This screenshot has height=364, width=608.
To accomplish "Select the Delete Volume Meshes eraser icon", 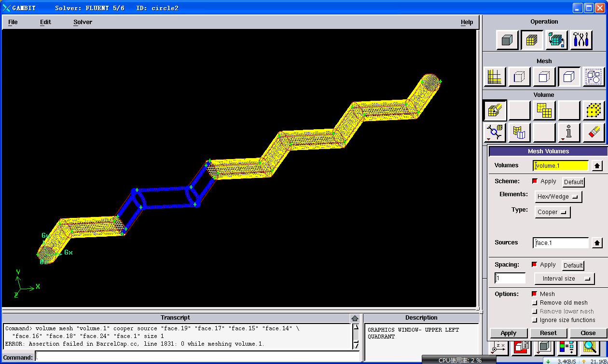I will [x=594, y=132].
